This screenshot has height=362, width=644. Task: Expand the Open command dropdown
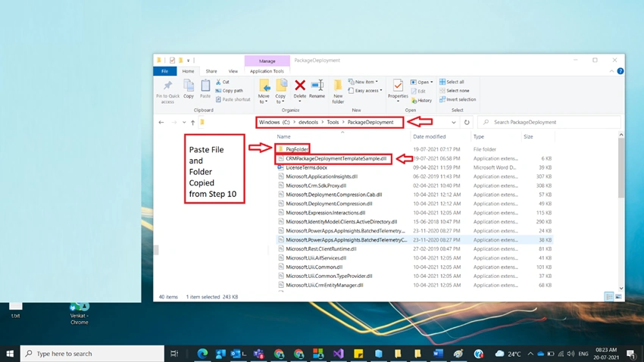tap(432, 82)
